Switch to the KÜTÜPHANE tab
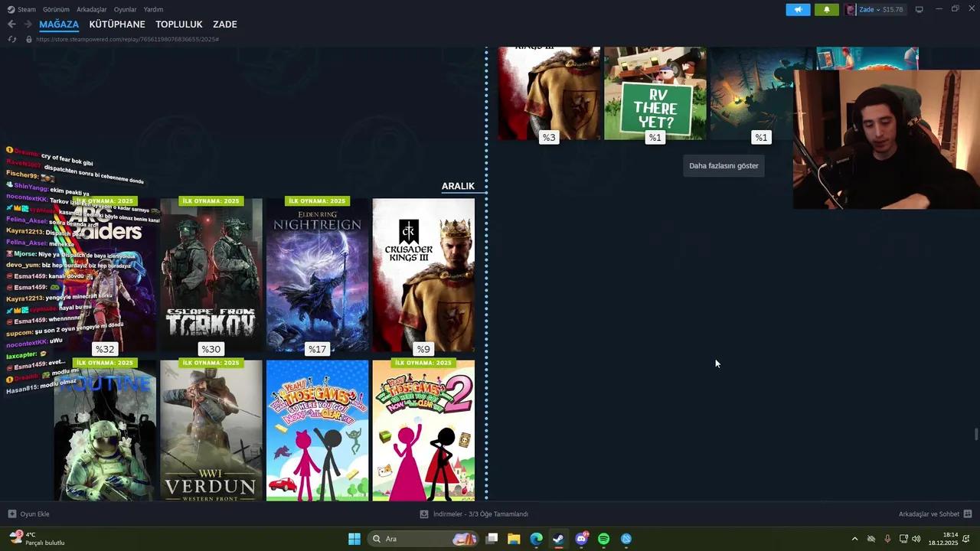Viewport: 980px width, 551px height. (x=117, y=24)
